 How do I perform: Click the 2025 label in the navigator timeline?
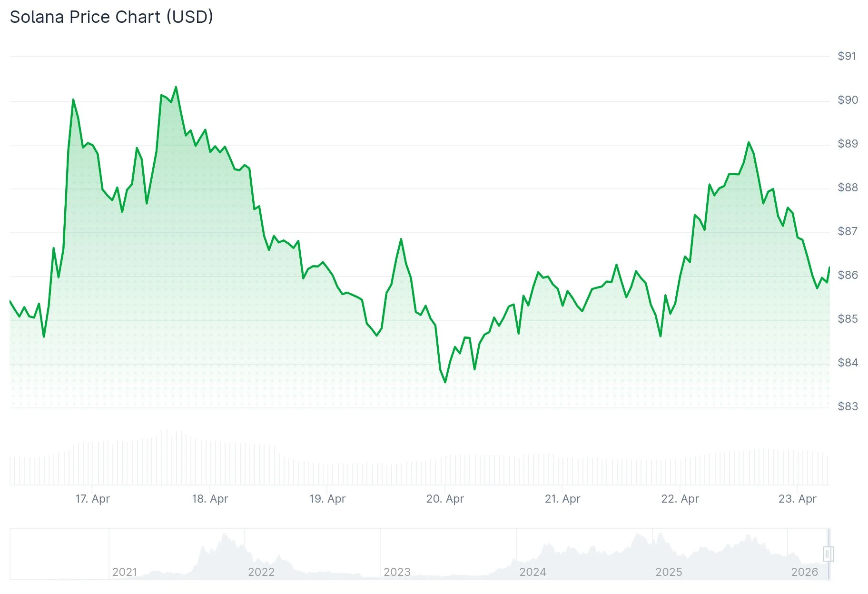pos(669,572)
